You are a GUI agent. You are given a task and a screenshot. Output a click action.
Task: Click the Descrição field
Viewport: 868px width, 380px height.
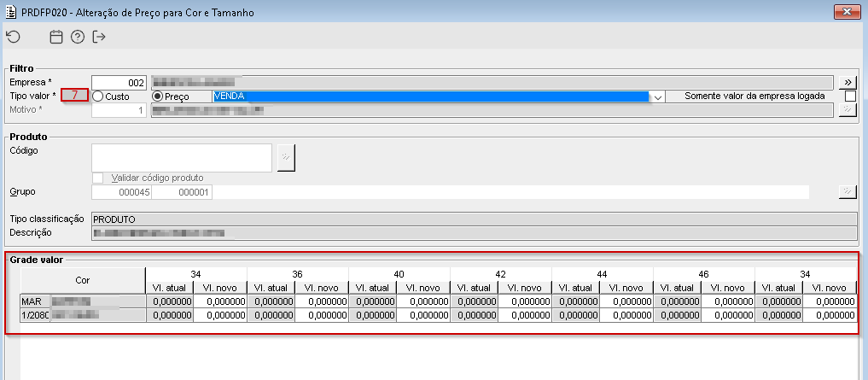tap(474, 232)
